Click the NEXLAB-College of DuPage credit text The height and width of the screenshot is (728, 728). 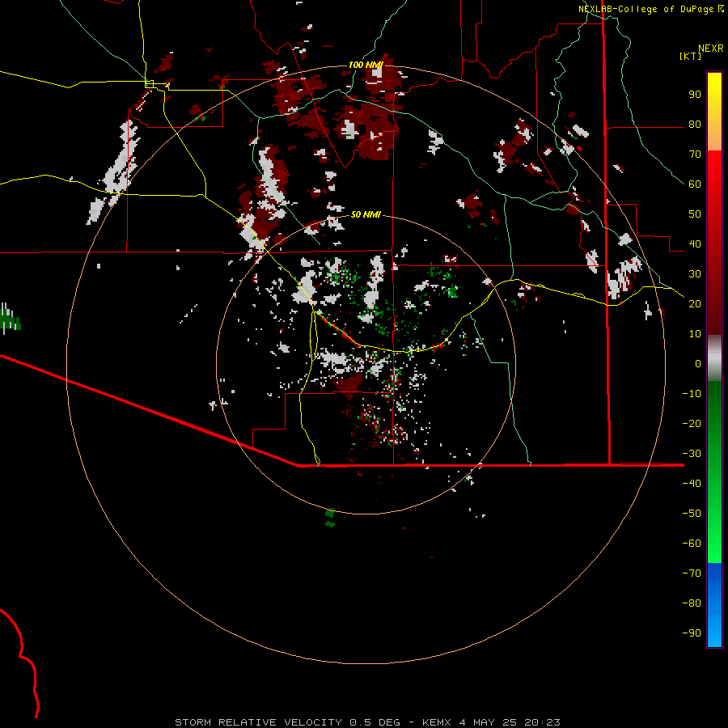(x=645, y=9)
